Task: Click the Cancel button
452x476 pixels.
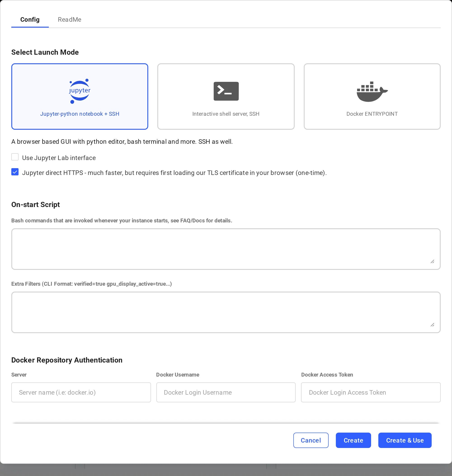Action: pyautogui.click(x=311, y=440)
